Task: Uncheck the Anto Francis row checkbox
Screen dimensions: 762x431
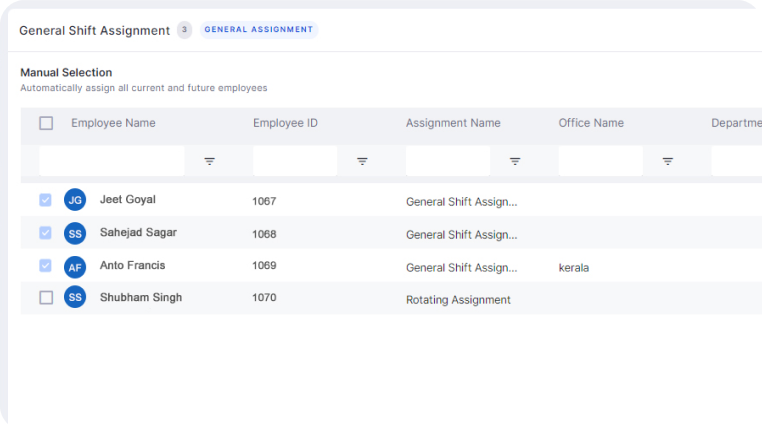Action: [x=45, y=265]
